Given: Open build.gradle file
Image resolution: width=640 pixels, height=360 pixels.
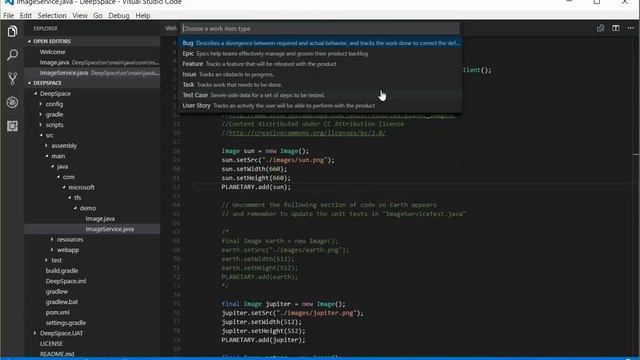Looking at the screenshot, I should coord(62,271).
